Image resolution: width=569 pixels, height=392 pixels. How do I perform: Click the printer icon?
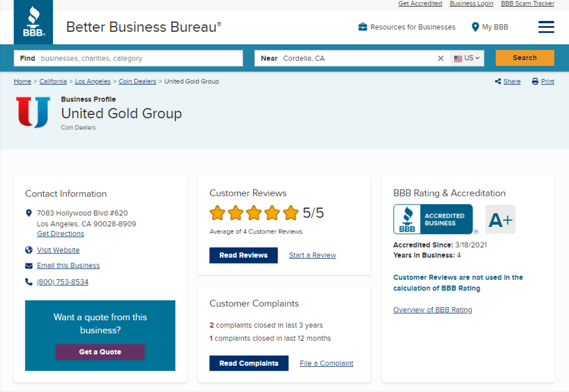535,81
